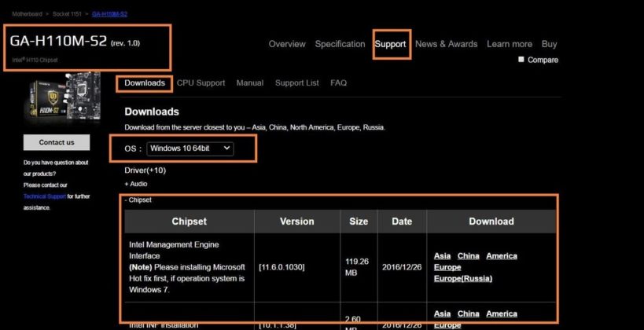The image size is (644, 330).
Task: Open the OS selection dropdown
Action: (x=190, y=148)
